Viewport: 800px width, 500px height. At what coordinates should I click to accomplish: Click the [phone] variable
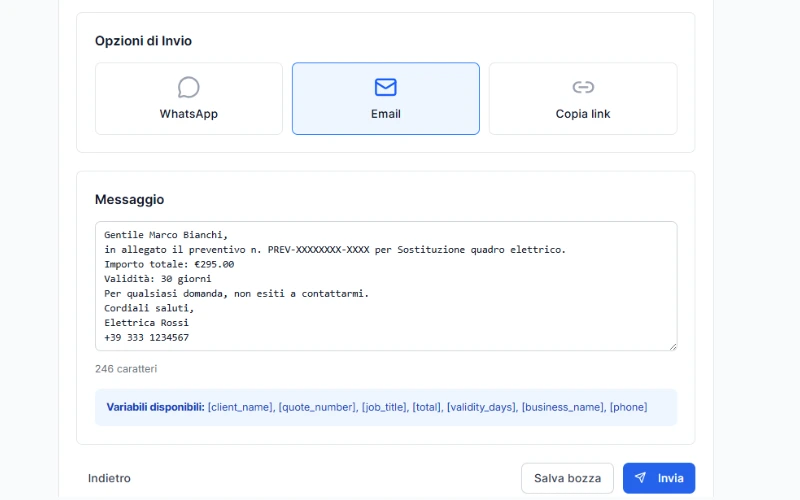tap(628, 407)
